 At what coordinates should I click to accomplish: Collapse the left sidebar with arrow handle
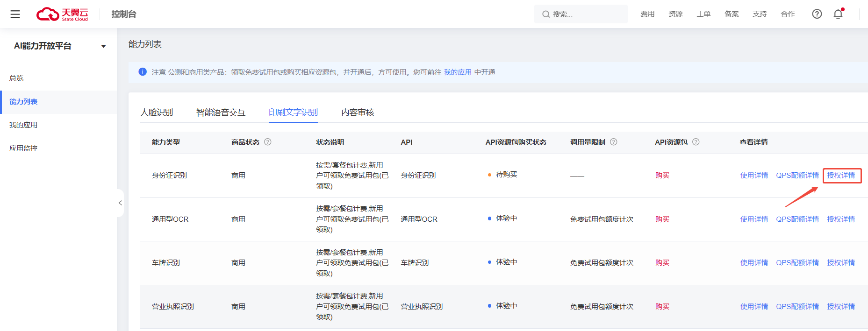tap(120, 203)
